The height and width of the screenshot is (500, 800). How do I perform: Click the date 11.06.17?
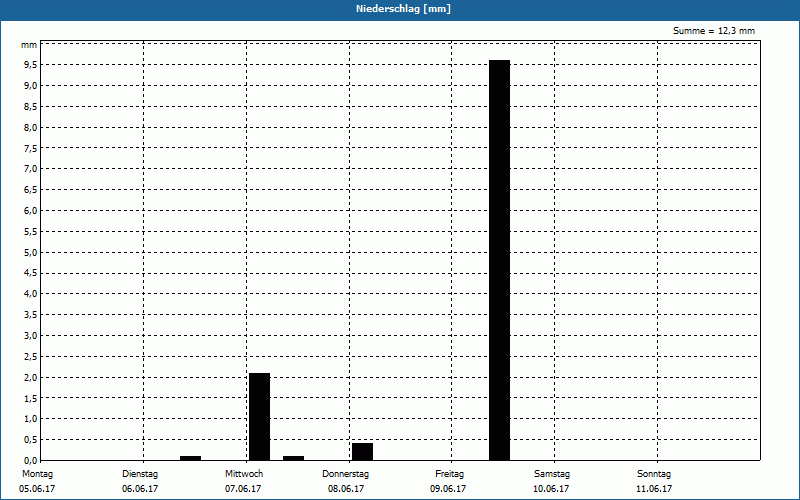[x=654, y=489]
